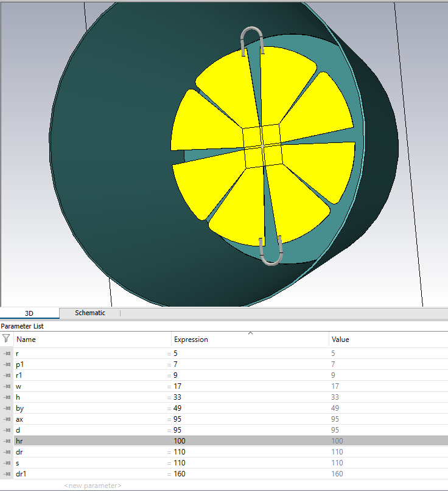Edit expression 7 of parameter p1
The width and height of the screenshot is (448, 491).
pyautogui.click(x=175, y=364)
